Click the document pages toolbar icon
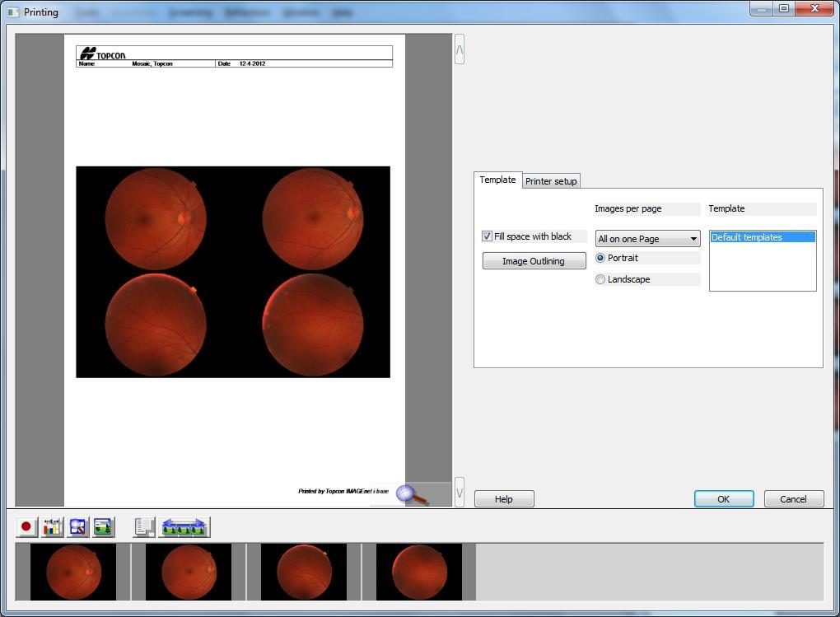The height and width of the screenshot is (617, 840). (x=144, y=527)
